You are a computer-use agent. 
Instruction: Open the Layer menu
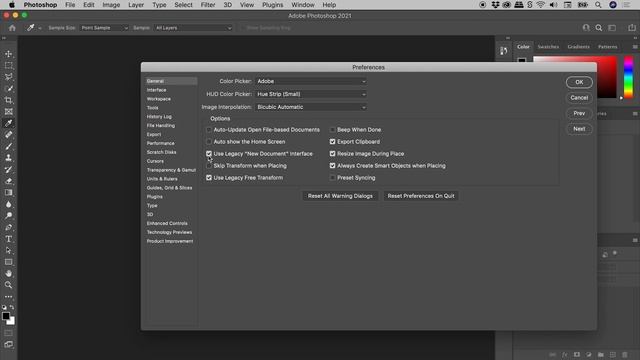pyautogui.click(x=136, y=5)
